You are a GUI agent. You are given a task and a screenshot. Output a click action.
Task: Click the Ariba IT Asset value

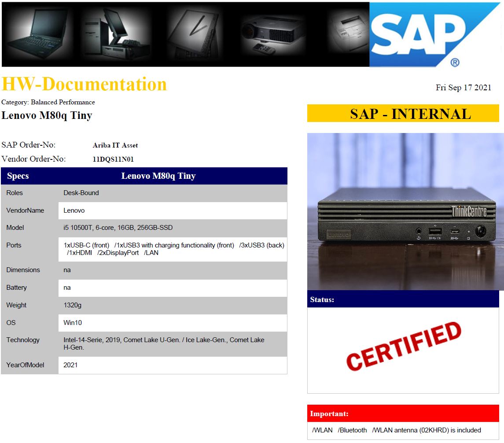pos(115,145)
